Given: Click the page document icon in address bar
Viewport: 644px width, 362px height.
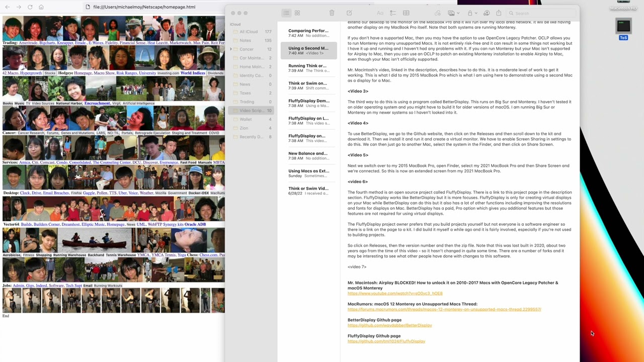Looking at the screenshot, I should click(x=88, y=7).
